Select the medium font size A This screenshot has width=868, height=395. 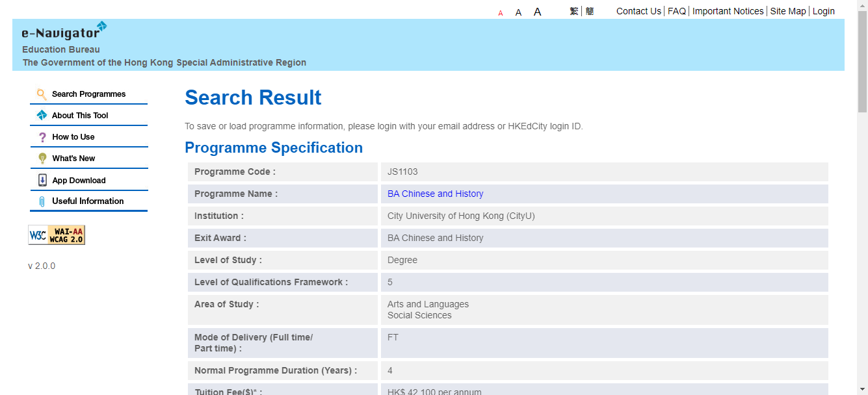click(x=518, y=12)
